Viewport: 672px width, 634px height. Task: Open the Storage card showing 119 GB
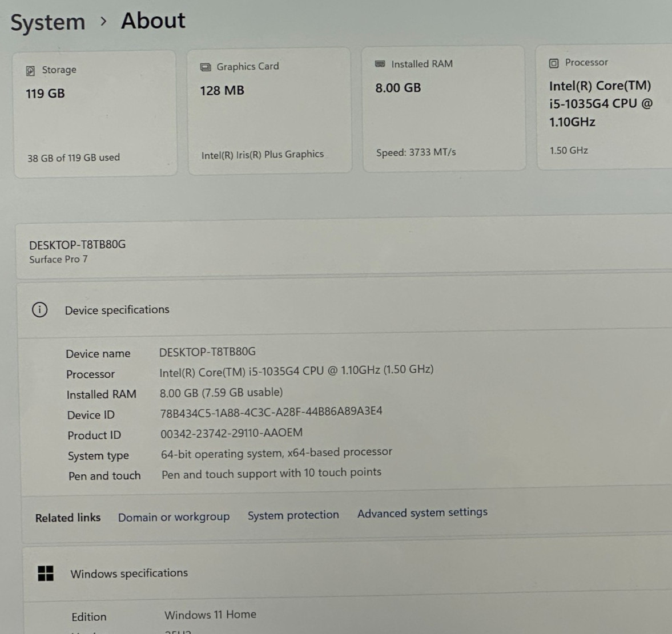95,114
